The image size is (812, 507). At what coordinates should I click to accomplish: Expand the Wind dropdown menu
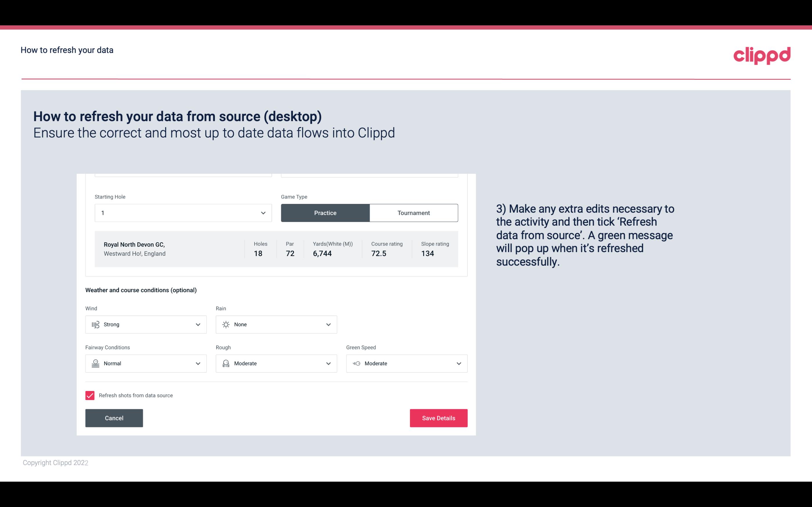coord(198,325)
